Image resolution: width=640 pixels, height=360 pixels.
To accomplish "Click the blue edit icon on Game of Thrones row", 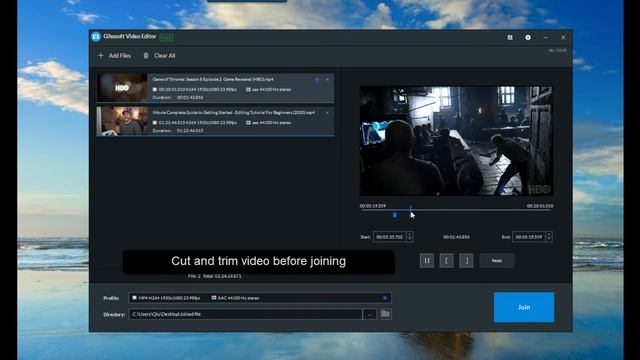I will tap(317, 80).
